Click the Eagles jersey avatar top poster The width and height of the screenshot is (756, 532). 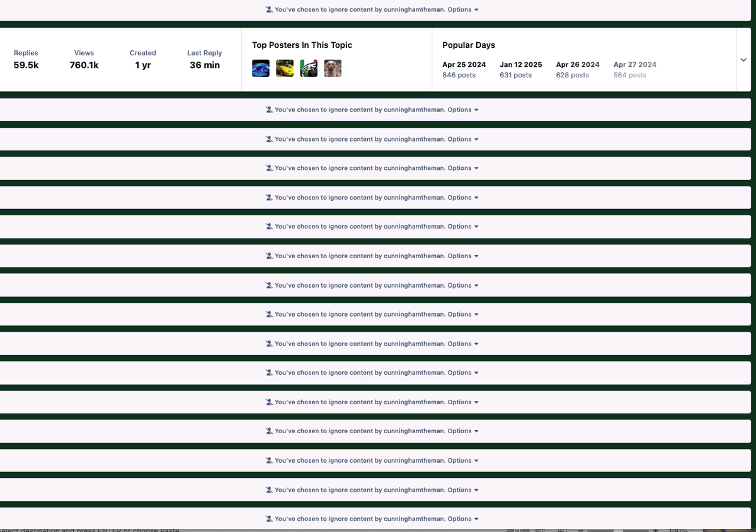(x=309, y=68)
